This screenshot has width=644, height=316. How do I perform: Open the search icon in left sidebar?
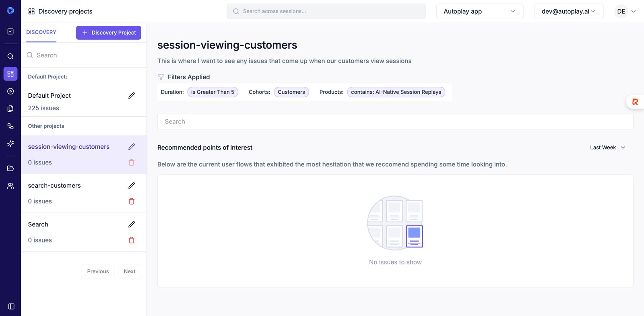coord(10,56)
